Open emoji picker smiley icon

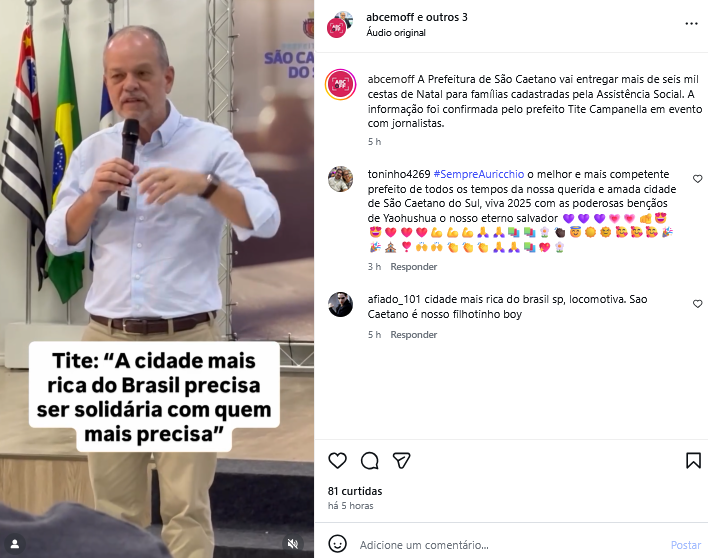tap(337, 544)
